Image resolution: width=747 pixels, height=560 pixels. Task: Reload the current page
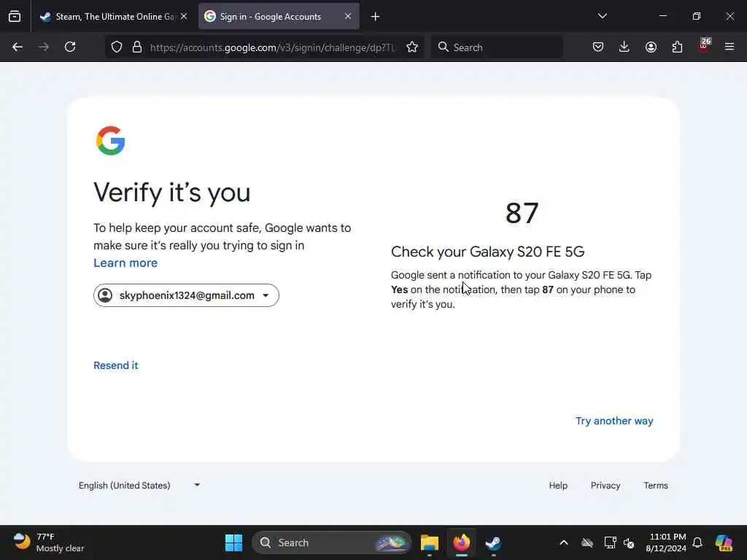(x=70, y=47)
